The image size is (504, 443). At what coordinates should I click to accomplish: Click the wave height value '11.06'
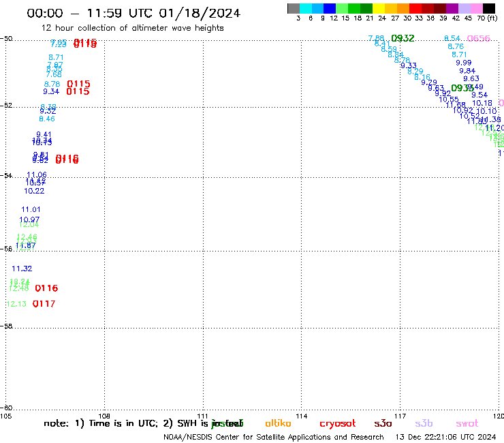tap(37, 174)
